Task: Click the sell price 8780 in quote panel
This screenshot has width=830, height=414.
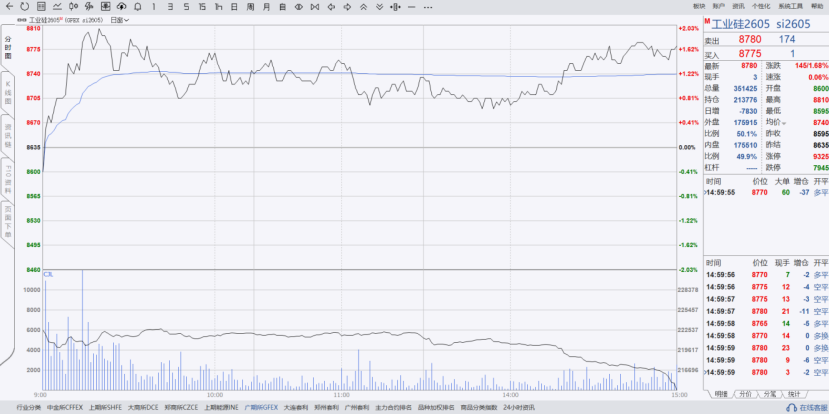Action: click(750, 39)
